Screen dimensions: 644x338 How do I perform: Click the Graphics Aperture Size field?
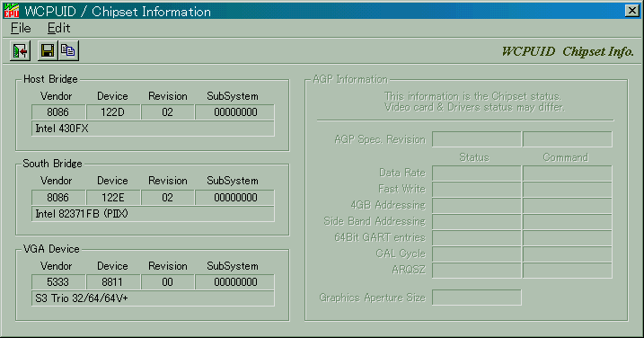coord(476,298)
